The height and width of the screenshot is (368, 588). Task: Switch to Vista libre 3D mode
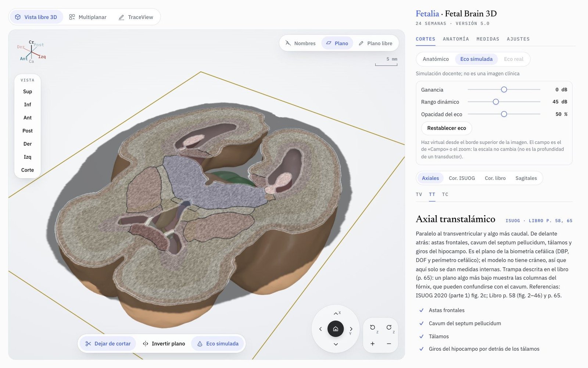point(36,17)
